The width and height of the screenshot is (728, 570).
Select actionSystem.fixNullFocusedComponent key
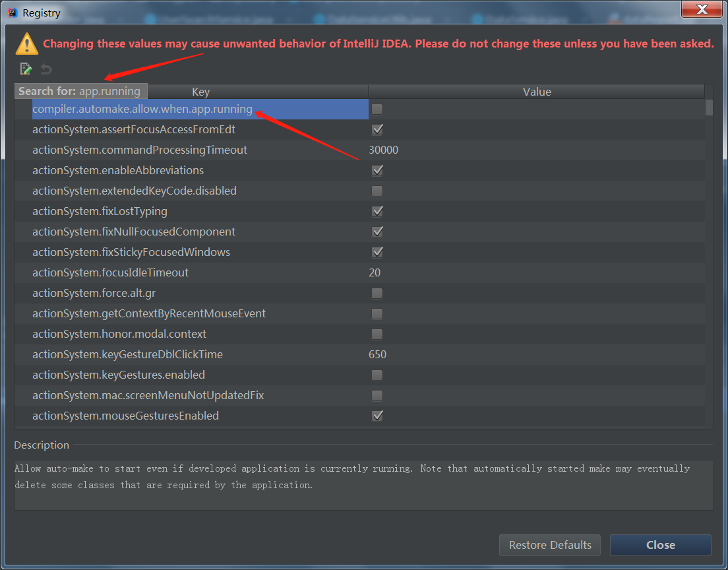[x=134, y=232]
